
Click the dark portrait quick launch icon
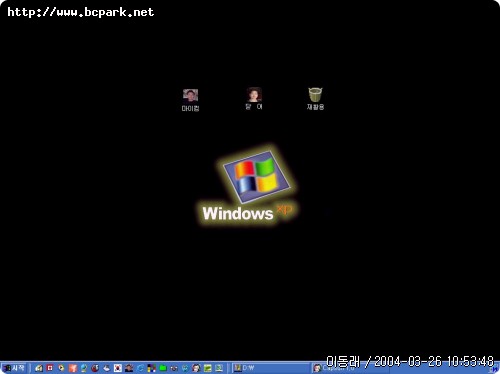[x=129, y=368]
